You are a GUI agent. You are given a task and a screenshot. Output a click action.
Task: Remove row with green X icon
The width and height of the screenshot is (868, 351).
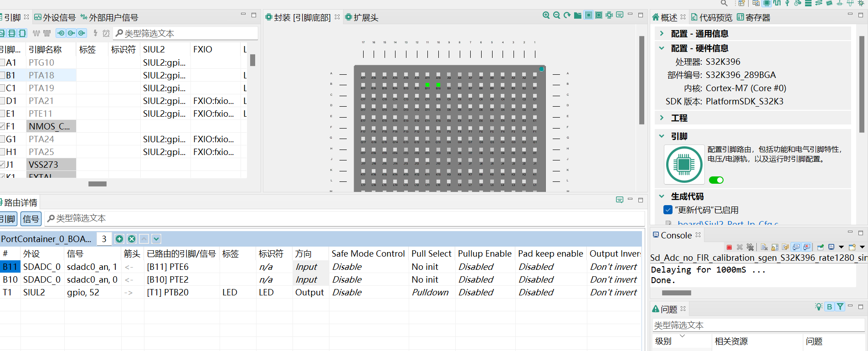pos(132,239)
